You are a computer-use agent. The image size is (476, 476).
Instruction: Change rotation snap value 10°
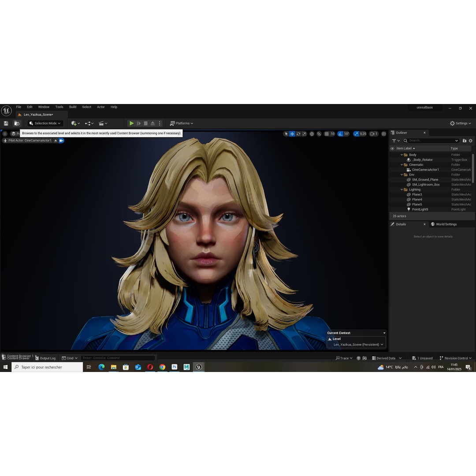tap(347, 134)
